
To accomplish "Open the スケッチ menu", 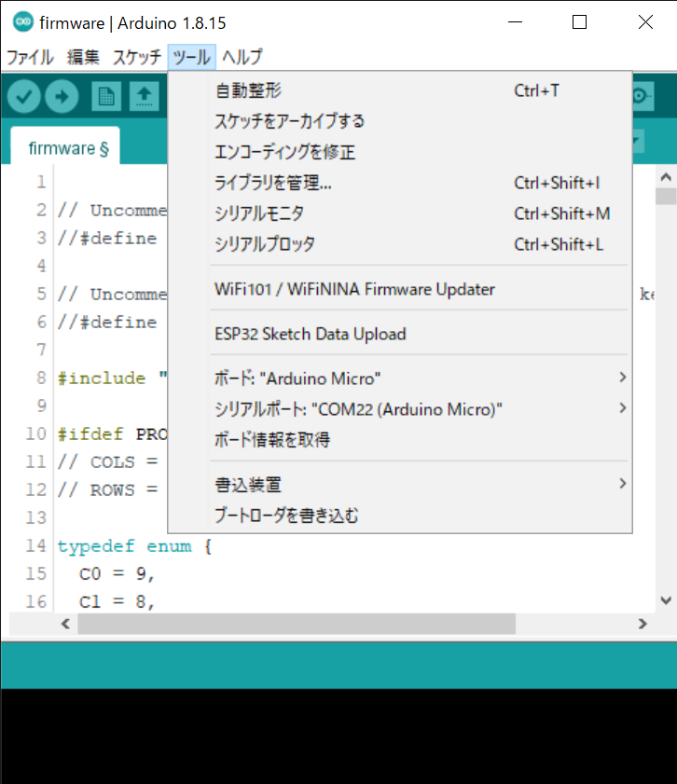I will coord(136,57).
